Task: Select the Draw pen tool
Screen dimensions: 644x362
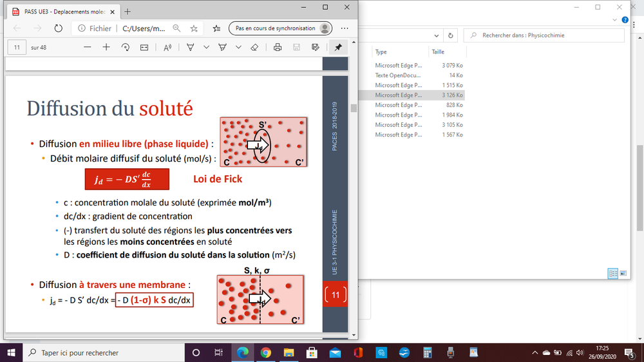Action: (x=191, y=47)
